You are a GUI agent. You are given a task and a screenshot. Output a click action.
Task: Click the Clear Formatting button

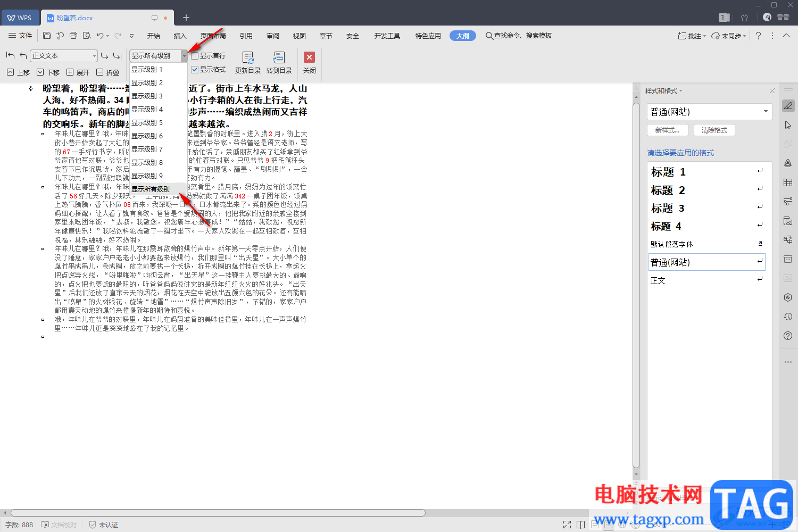click(714, 130)
